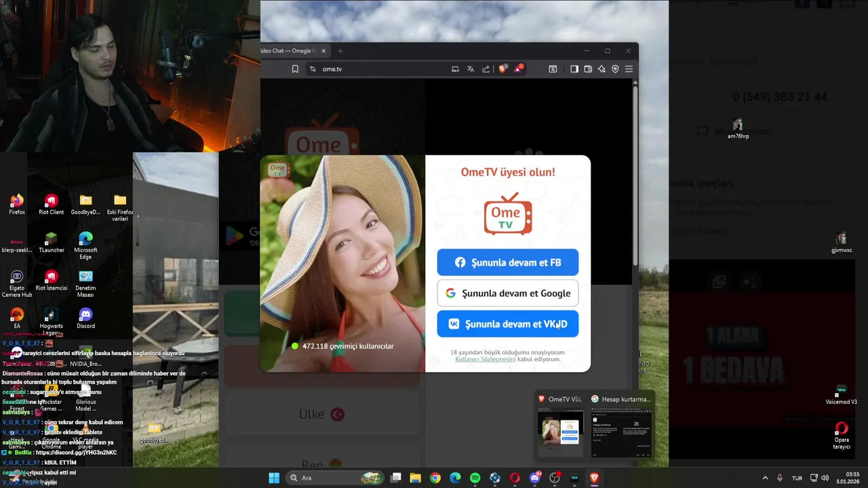Open the Firefox desktop shortcut
The image size is (868, 488).
pyautogui.click(x=17, y=205)
